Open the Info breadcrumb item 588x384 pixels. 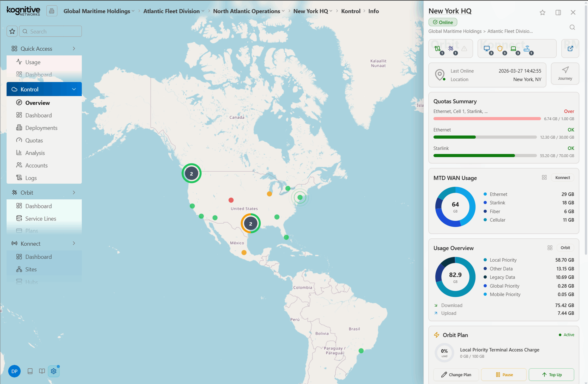coord(373,11)
